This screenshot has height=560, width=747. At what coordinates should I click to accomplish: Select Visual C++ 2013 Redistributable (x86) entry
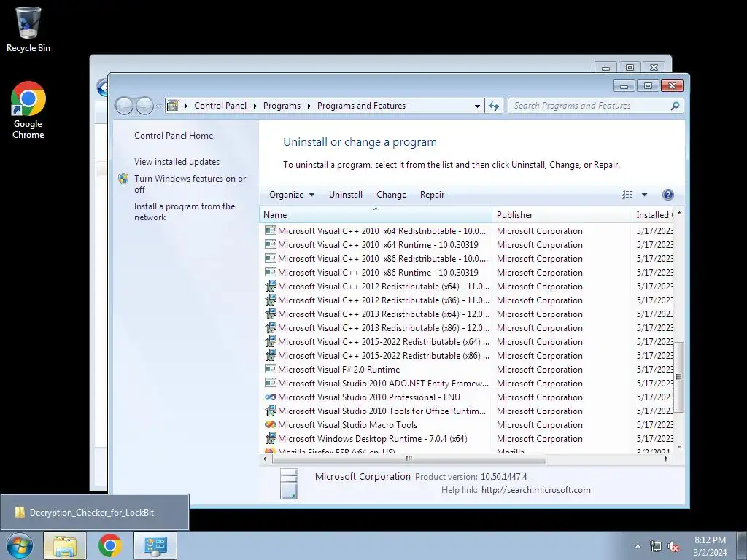376,327
